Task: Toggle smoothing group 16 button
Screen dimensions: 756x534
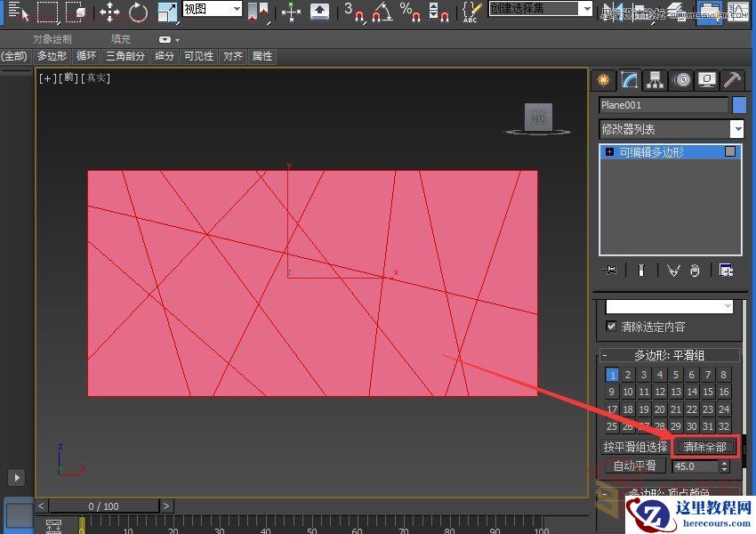Action: 726,392
